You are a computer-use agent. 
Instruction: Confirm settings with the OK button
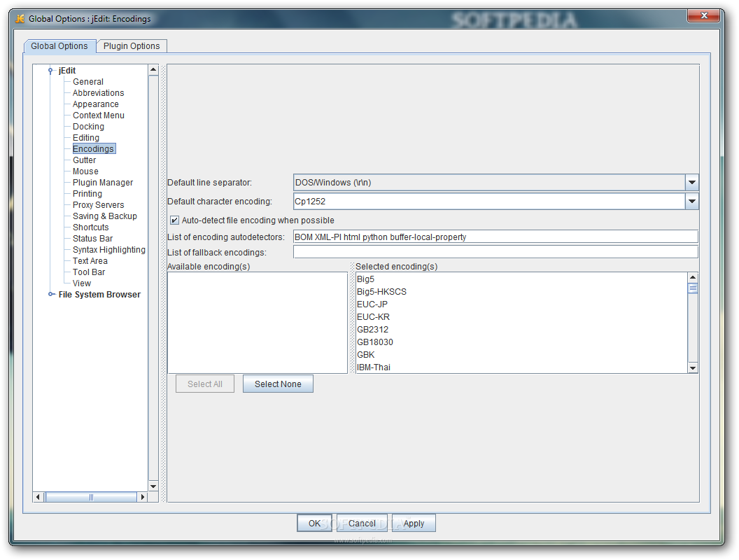pos(314,523)
